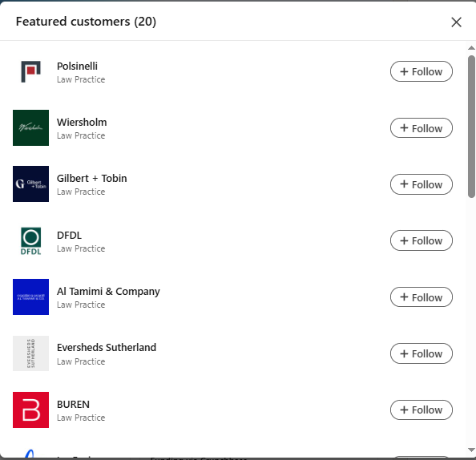The image size is (476, 460).
Task: Close the Featured customers dialog
Action: pos(456,22)
